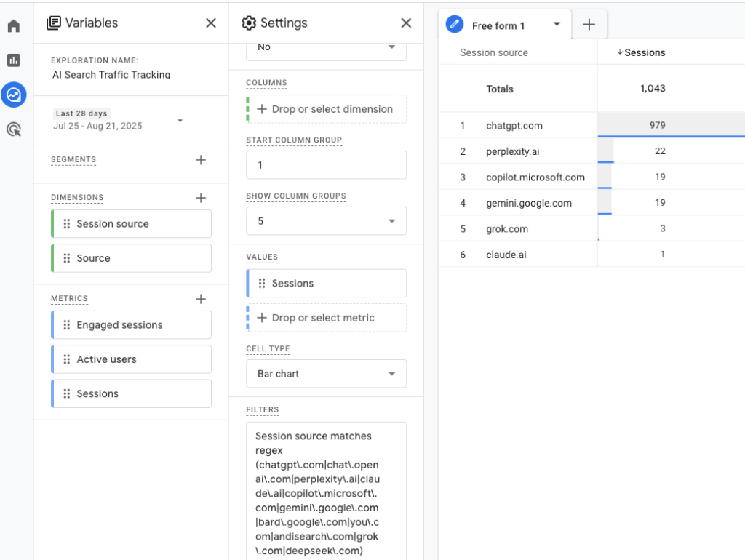Click the CELL TYPE label
The width and height of the screenshot is (745, 560).
[x=268, y=348]
